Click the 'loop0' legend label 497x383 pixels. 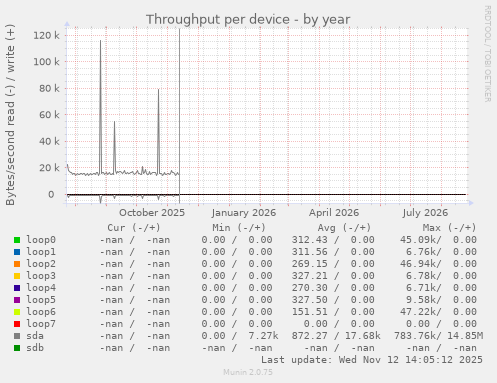pyautogui.click(x=41, y=240)
